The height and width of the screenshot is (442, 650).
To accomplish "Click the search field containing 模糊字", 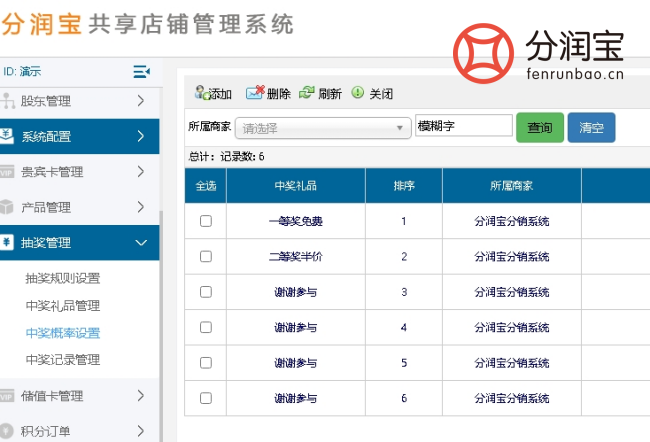I will click(x=464, y=126).
